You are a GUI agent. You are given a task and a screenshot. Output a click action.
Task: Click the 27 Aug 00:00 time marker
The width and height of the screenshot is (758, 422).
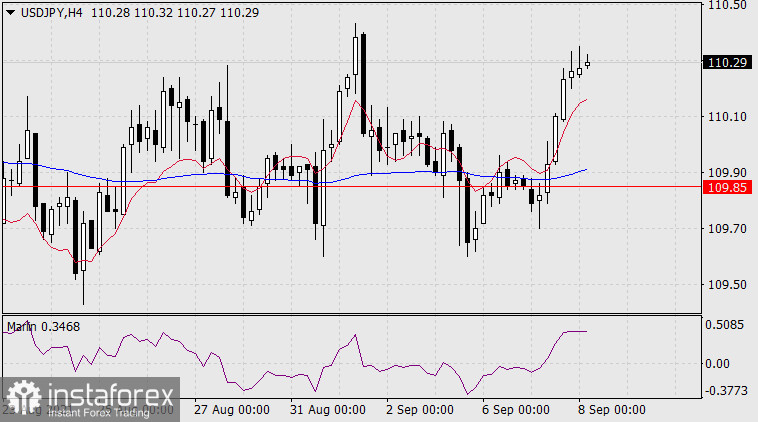pyautogui.click(x=233, y=409)
